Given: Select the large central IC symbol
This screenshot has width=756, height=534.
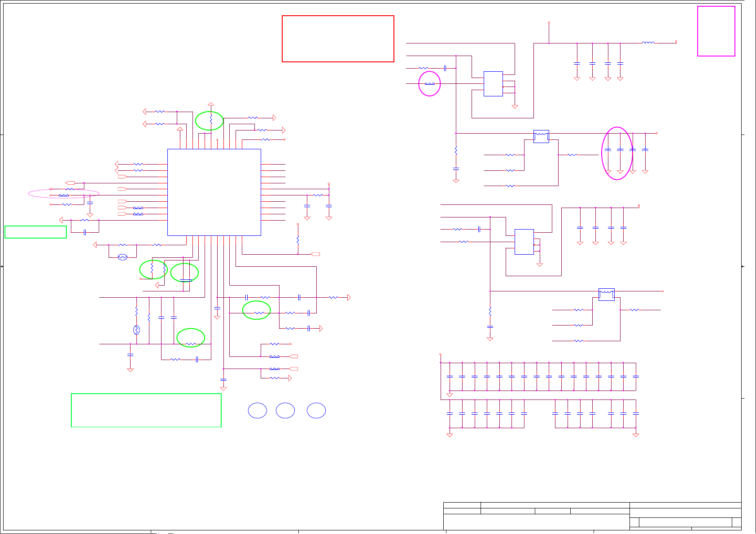Looking at the screenshot, I should pos(214,192).
